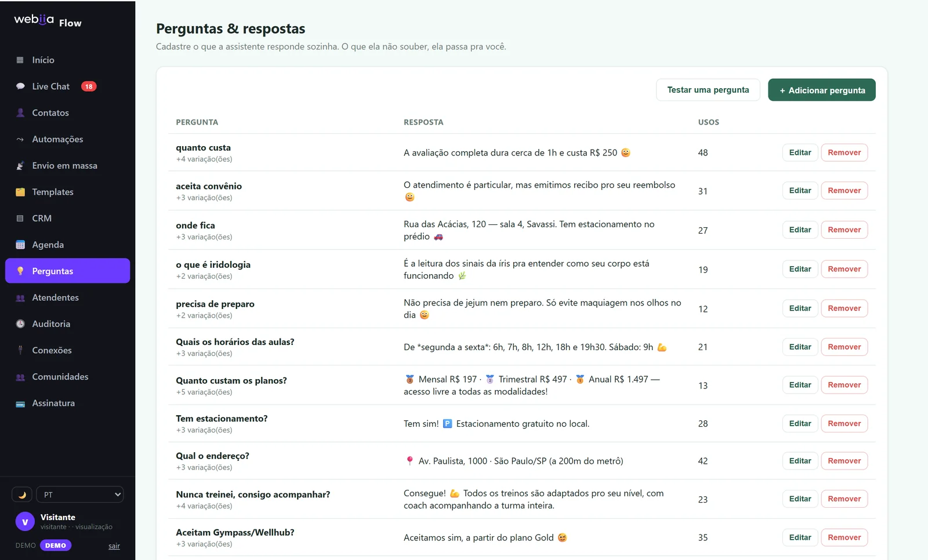Screen dimensions: 928x560
Task: Open Live Chat from the sidebar menu
Action: point(67,86)
